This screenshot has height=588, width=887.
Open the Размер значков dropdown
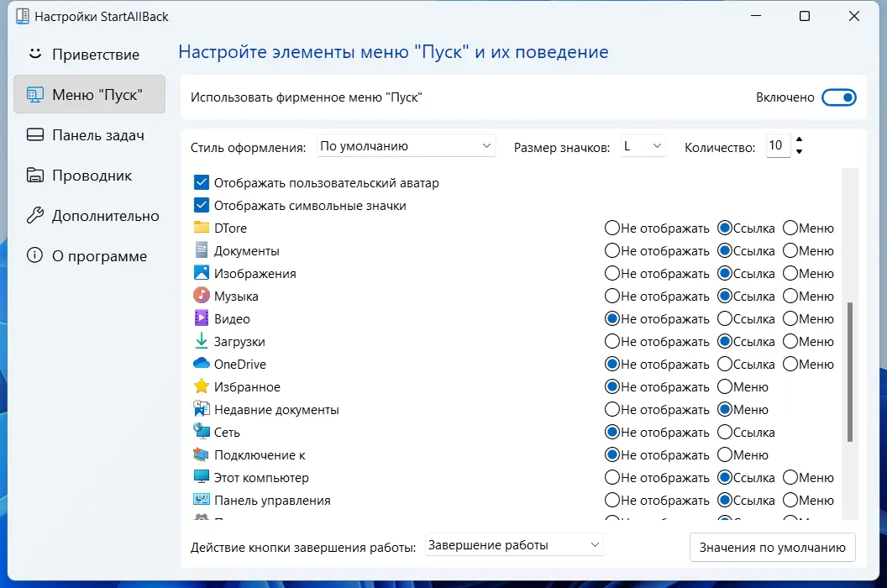(643, 146)
